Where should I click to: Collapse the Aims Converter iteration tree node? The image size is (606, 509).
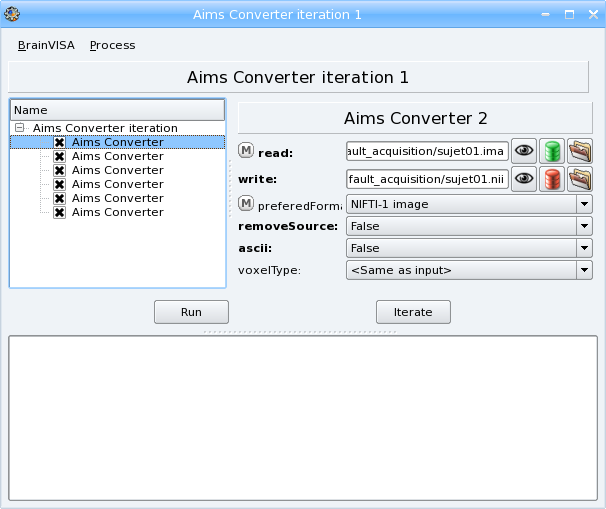[x=19, y=128]
